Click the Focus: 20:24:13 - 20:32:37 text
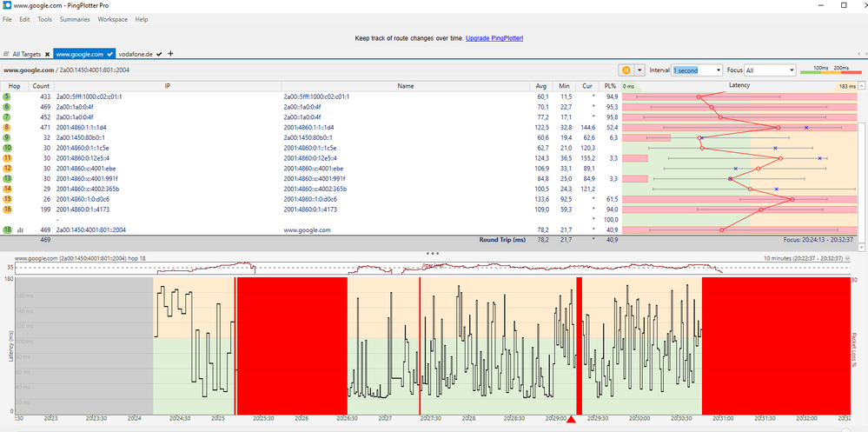 coord(817,240)
